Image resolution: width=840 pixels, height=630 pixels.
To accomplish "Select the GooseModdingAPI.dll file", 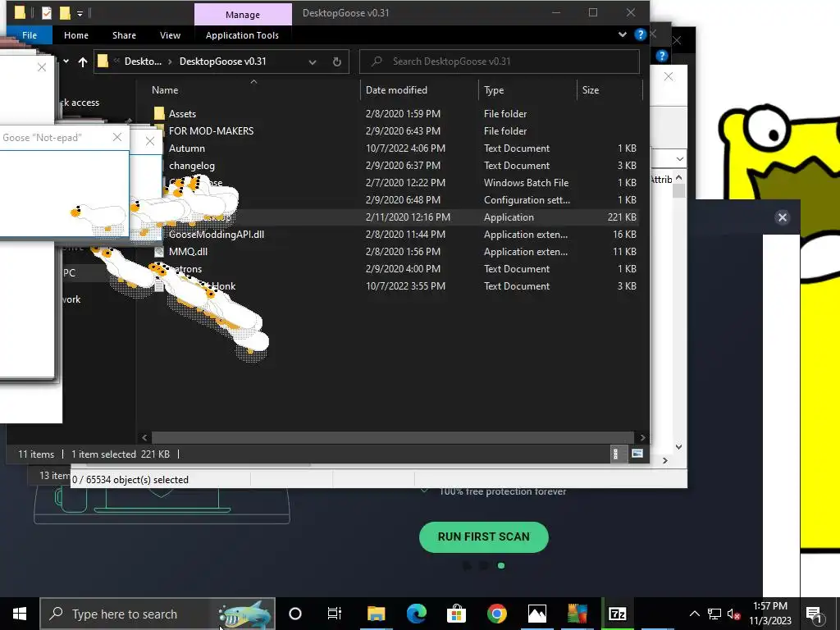I will [x=216, y=234].
